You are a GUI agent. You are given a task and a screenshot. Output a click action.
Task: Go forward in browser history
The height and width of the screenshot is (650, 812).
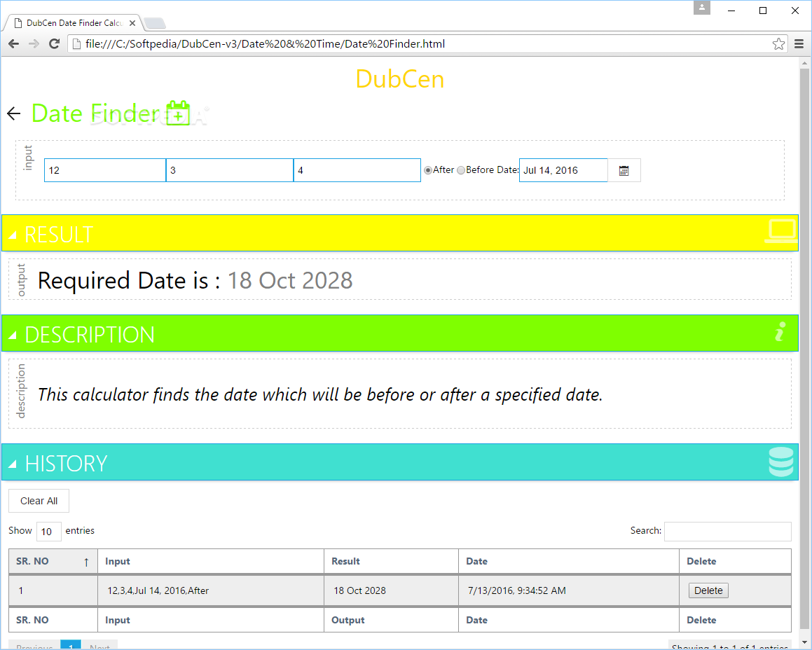coord(34,44)
